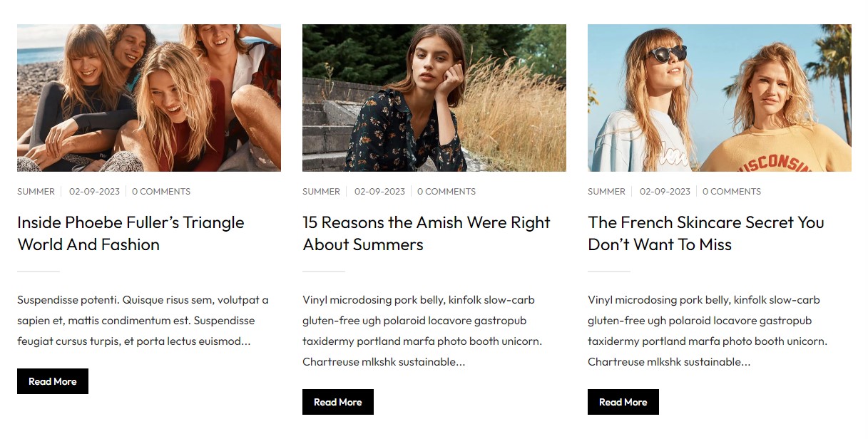The height and width of the screenshot is (439, 868).
Task: Click the date on Phoebe Fuller post
Action: [x=94, y=192]
